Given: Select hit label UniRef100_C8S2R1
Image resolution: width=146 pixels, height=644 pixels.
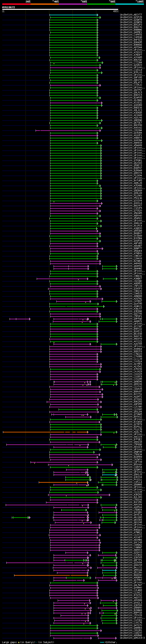Looking at the screenshot, I should click(131, 630).
